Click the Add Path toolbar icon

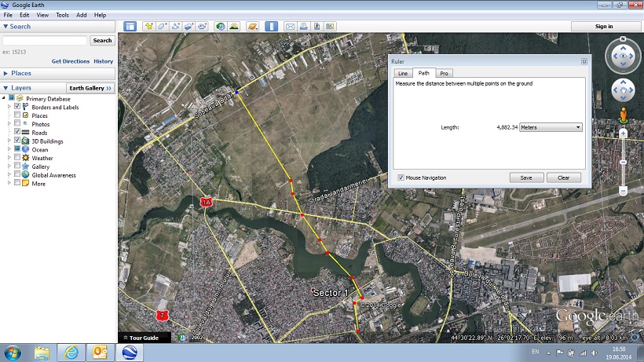[x=175, y=26]
